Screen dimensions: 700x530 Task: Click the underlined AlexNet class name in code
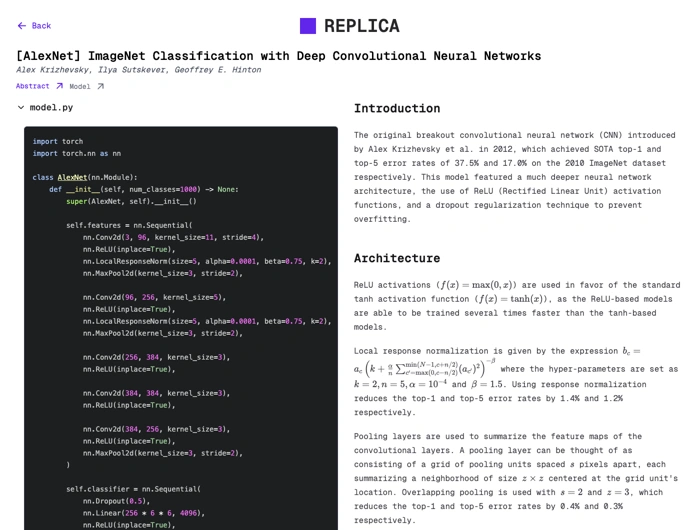(72, 177)
